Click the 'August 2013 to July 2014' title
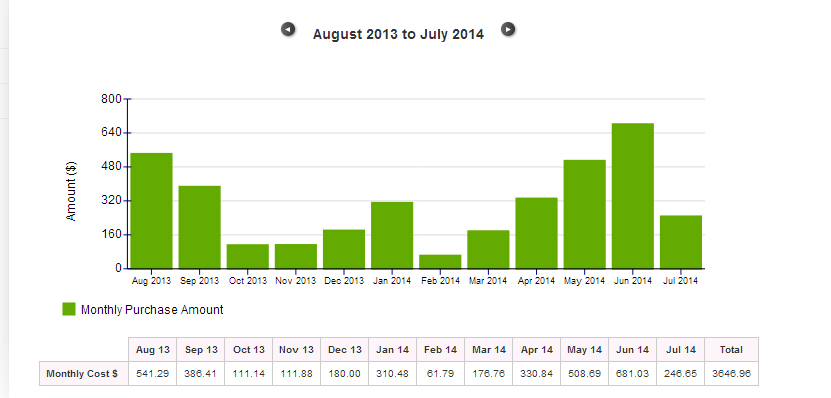Viewport: 831px width, 398px height. 398,34
